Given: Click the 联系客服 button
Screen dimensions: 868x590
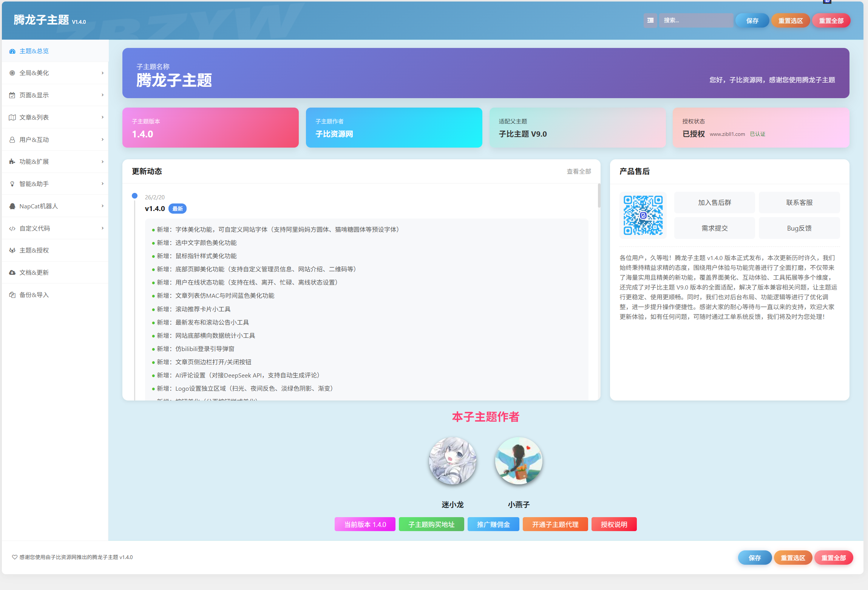Looking at the screenshot, I should tap(799, 203).
